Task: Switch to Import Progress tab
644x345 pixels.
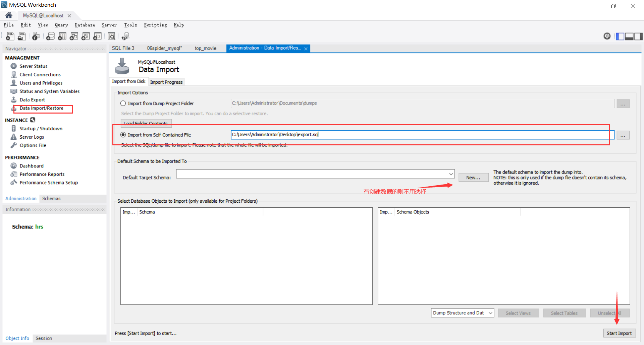Action: click(166, 82)
